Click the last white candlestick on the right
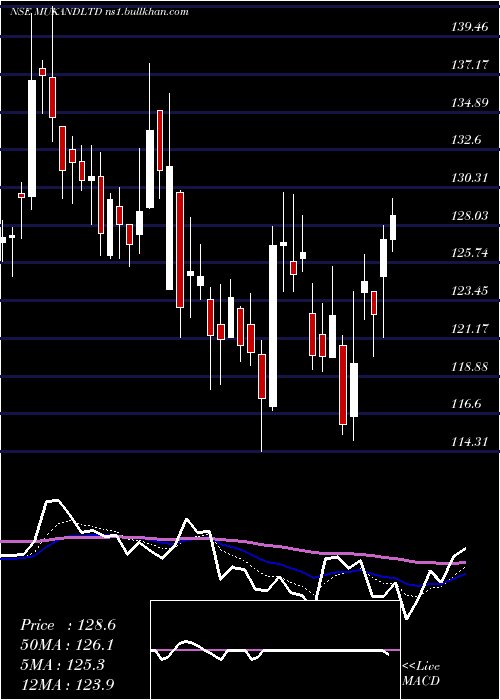 [x=393, y=227]
